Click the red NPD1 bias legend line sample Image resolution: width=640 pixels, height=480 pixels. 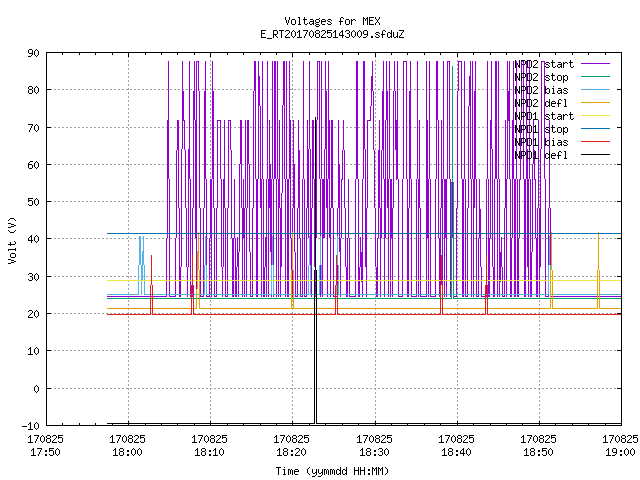pyautogui.click(x=595, y=142)
